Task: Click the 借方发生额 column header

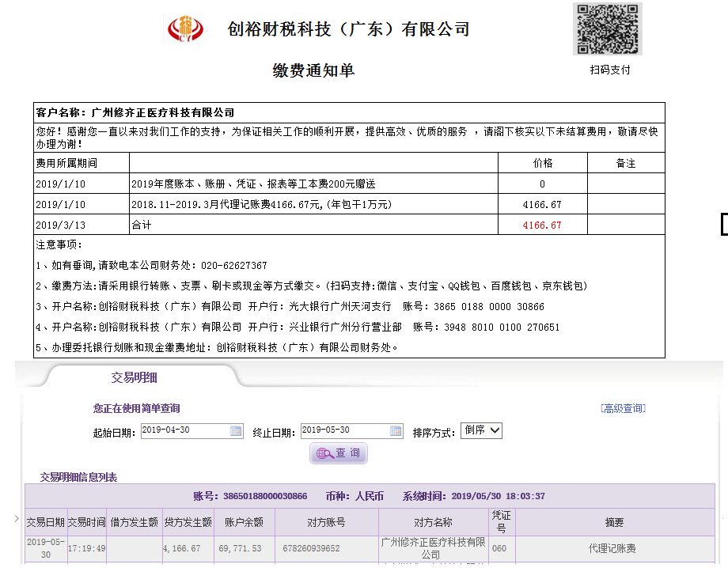Action: coord(135,523)
